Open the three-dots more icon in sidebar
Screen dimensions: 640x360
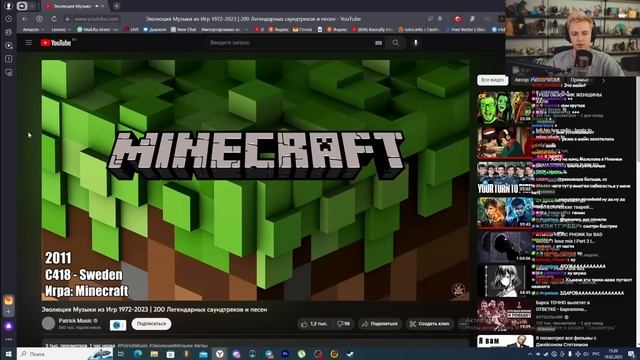9,339
